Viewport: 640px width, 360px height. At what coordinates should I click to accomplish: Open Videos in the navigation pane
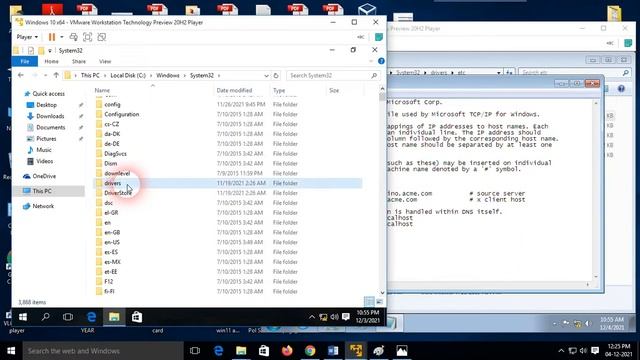pos(44,161)
